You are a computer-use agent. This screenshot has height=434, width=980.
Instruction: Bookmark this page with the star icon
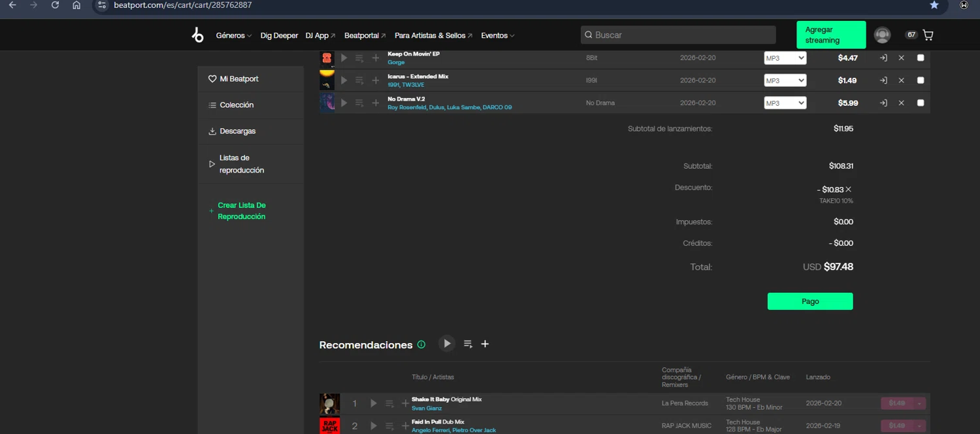point(934,5)
